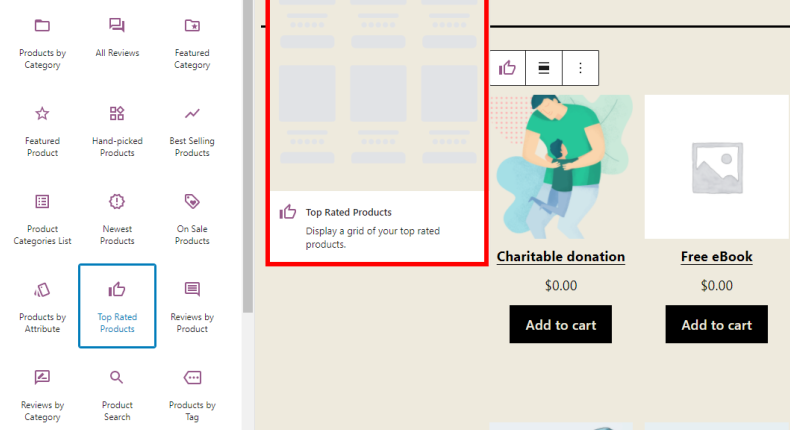Click the Top Rated Products block
This screenshot has height=430, width=790.
(117, 306)
